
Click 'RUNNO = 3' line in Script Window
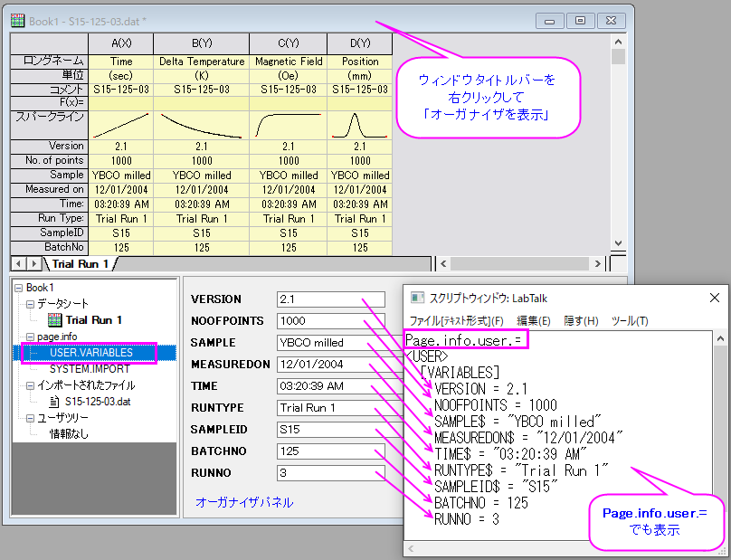click(467, 519)
